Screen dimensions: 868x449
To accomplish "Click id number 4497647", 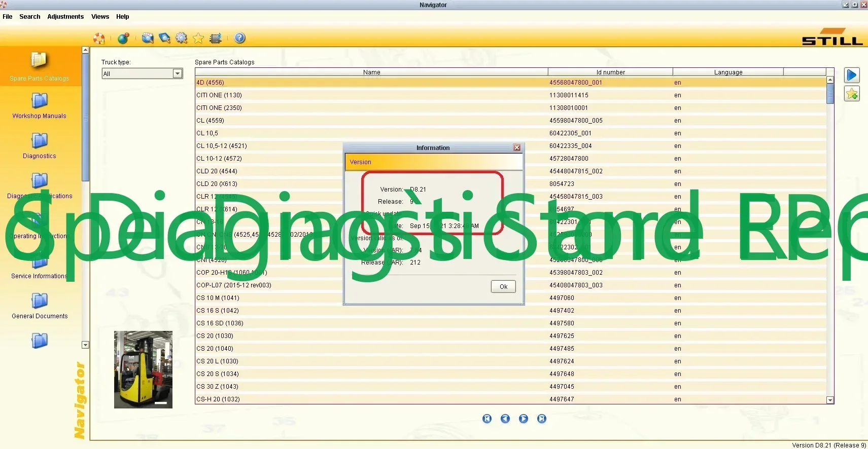I will click(562, 399).
